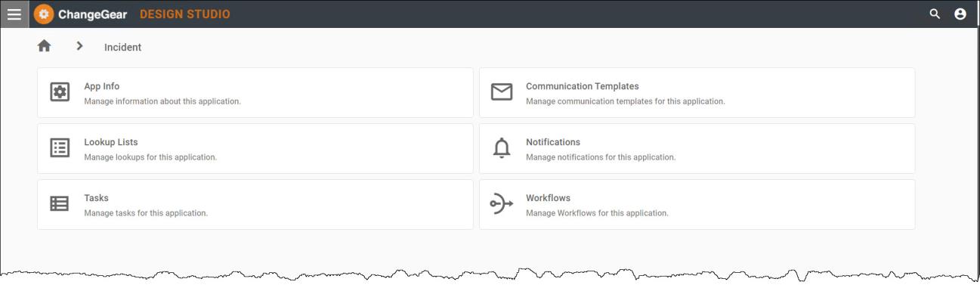Open the Lookup Lists card
980x285 pixels.
(x=255, y=149)
